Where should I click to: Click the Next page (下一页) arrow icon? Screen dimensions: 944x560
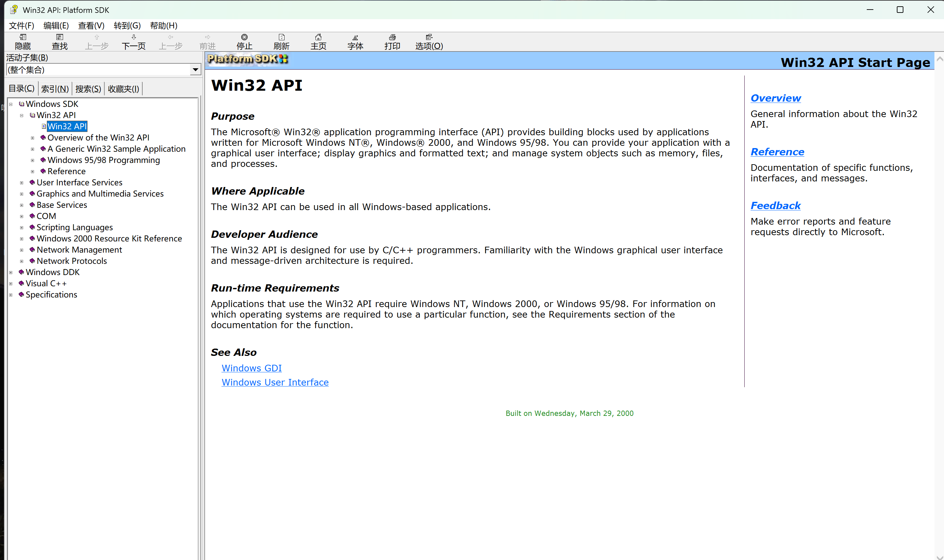point(134,37)
